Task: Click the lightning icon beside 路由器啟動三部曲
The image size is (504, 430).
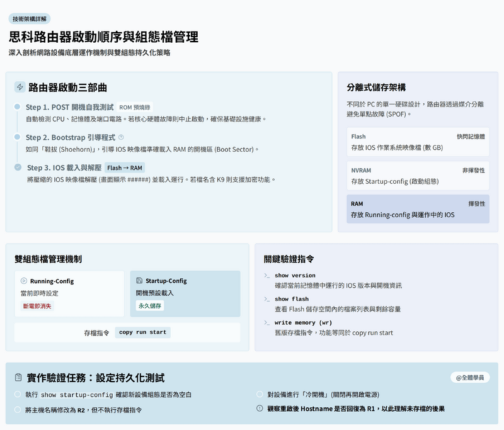Action: pyautogui.click(x=20, y=88)
